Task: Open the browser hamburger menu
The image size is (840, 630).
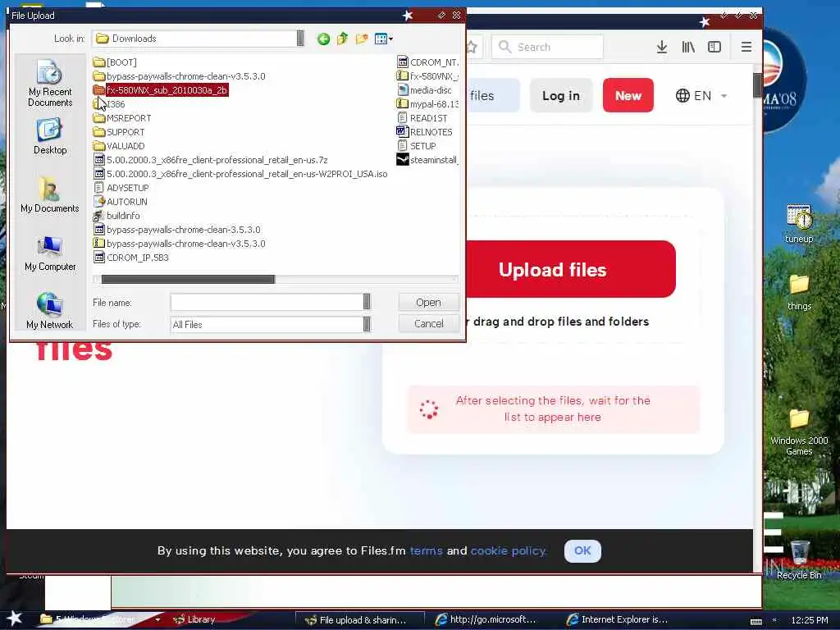Action: click(746, 47)
